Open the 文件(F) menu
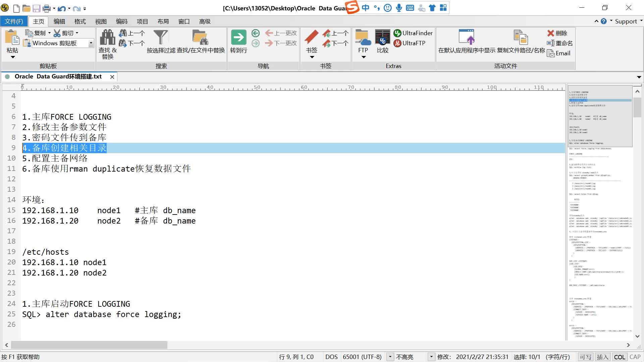The height and width of the screenshot is (362, 644). tap(14, 21)
